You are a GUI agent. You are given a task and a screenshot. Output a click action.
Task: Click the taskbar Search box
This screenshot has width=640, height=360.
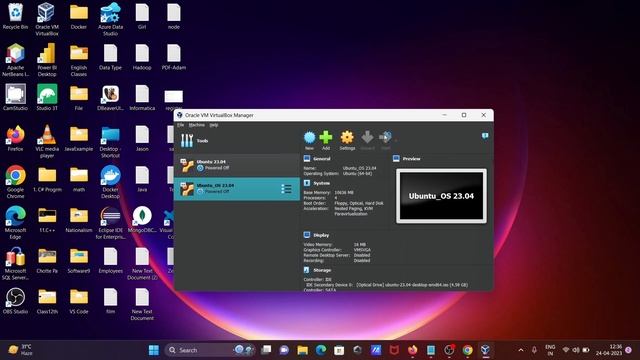point(211,350)
